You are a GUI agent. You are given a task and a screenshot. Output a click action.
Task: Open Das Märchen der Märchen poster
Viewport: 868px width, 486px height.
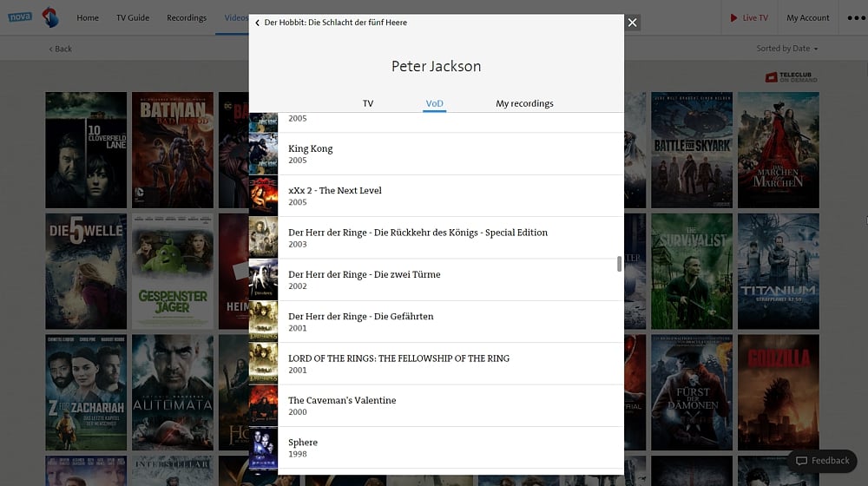[779, 150]
